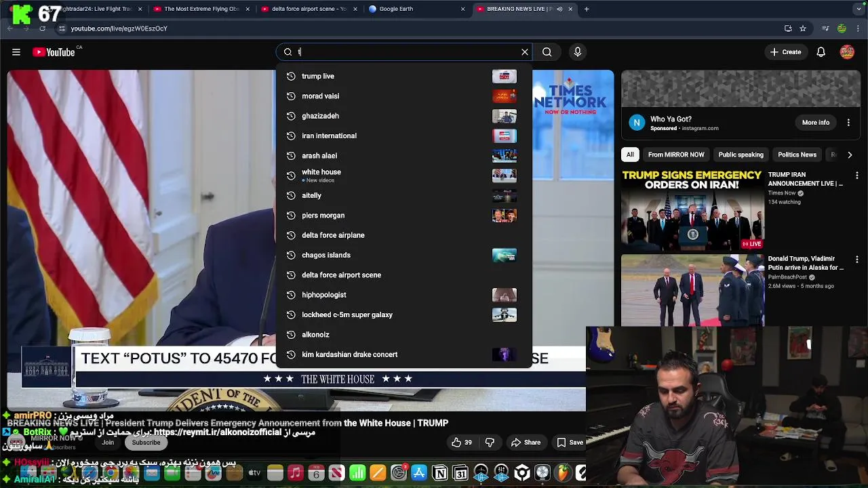Image resolution: width=868 pixels, height=488 pixels.
Task: Open the Who Ya Got sponsor avatar
Action: tap(636, 123)
